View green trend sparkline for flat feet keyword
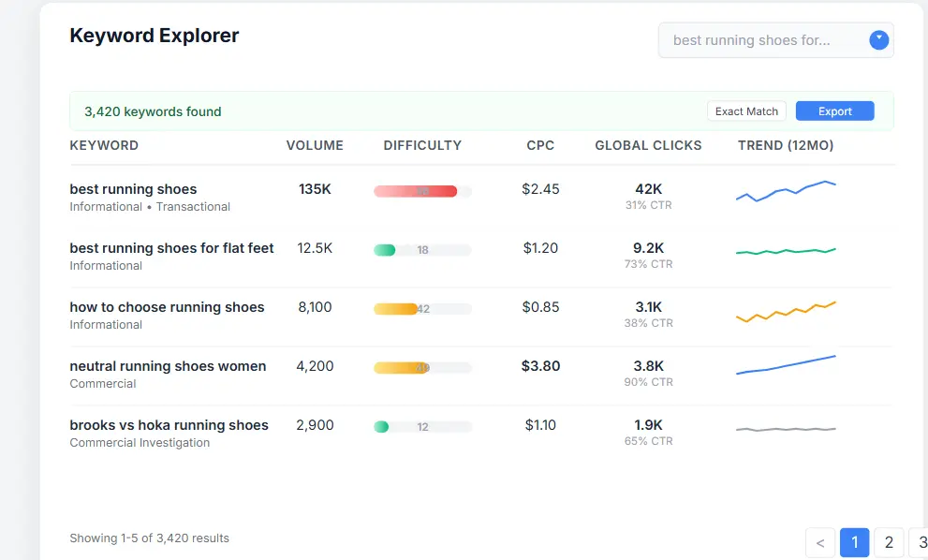Image resolution: width=928 pixels, height=560 pixels. [x=786, y=251]
